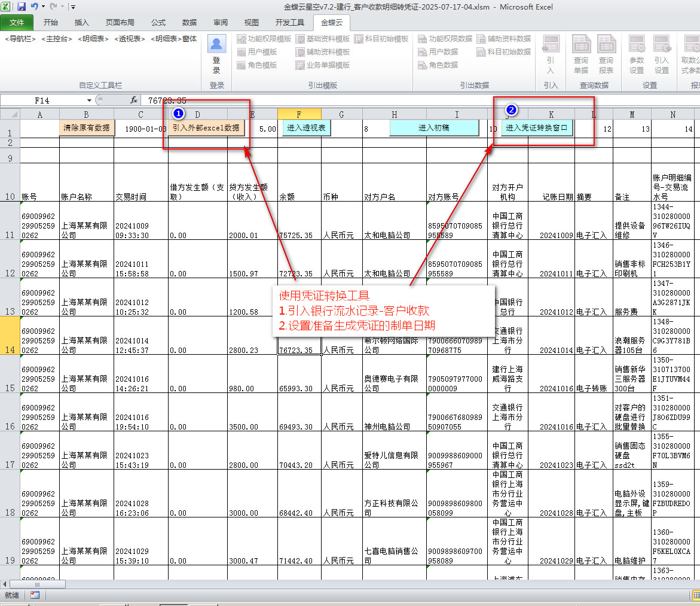Click the 电脑维护 remark cell
Screen dimensions: 700x606
tap(632, 541)
